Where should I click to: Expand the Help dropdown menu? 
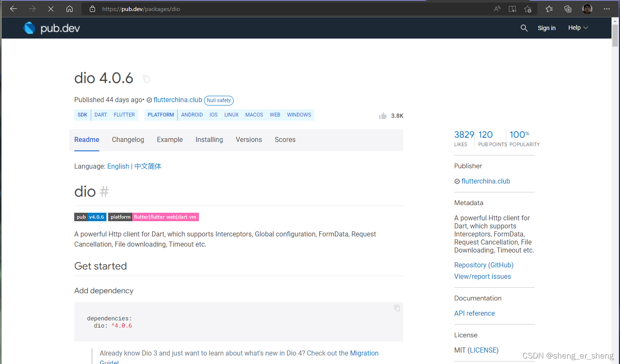(x=578, y=28)
